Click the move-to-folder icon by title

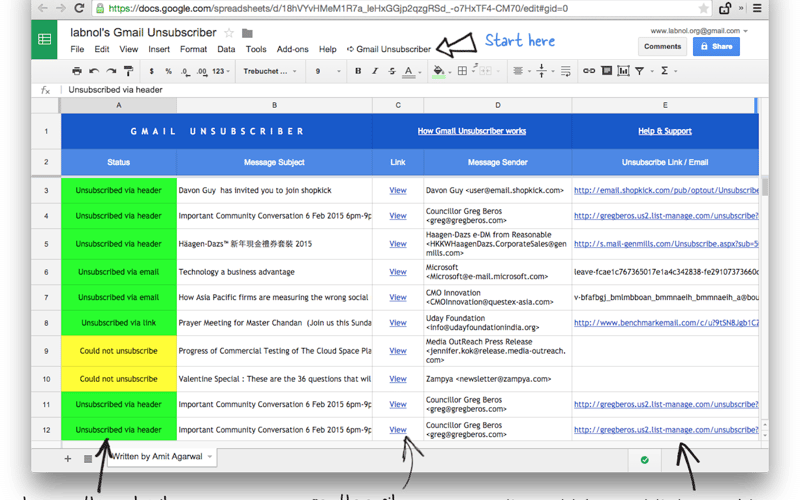pyautogui.click(x=247, y=33)
